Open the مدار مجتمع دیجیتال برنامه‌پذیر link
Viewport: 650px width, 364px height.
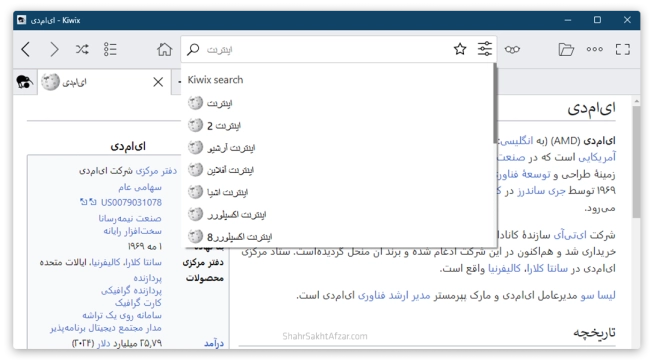pos(106,328)
